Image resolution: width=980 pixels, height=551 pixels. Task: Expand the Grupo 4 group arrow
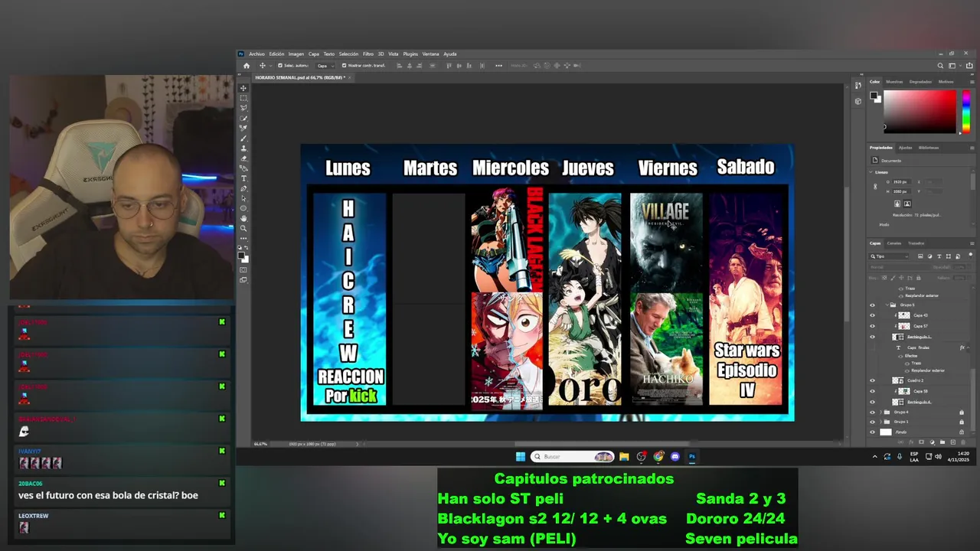click(x=880, y=412)
